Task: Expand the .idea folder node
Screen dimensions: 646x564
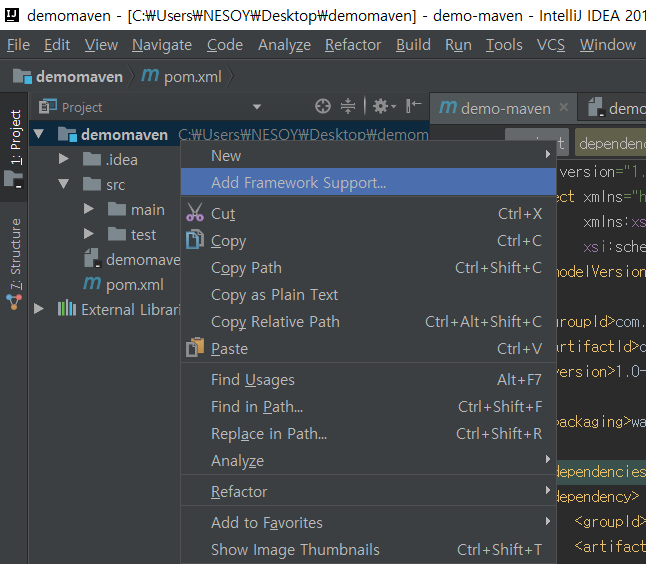Action: point(63,159)
